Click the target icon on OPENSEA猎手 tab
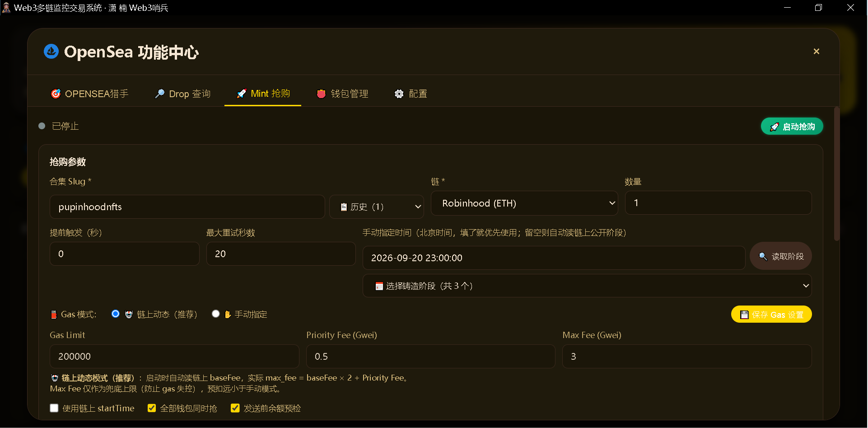The image size is (868, 428). point(56,94)
